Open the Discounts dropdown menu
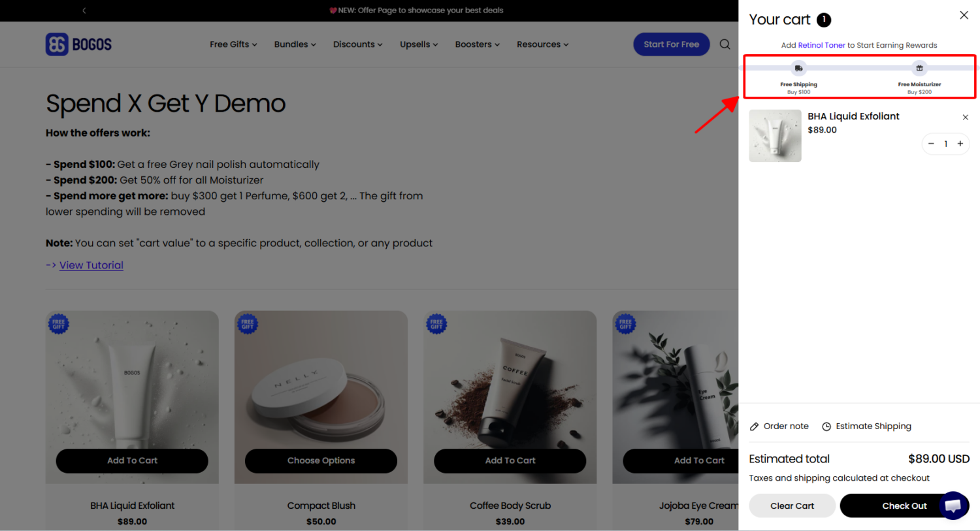The width and height of the screenshot is (980, 531). tap(357, 44)
